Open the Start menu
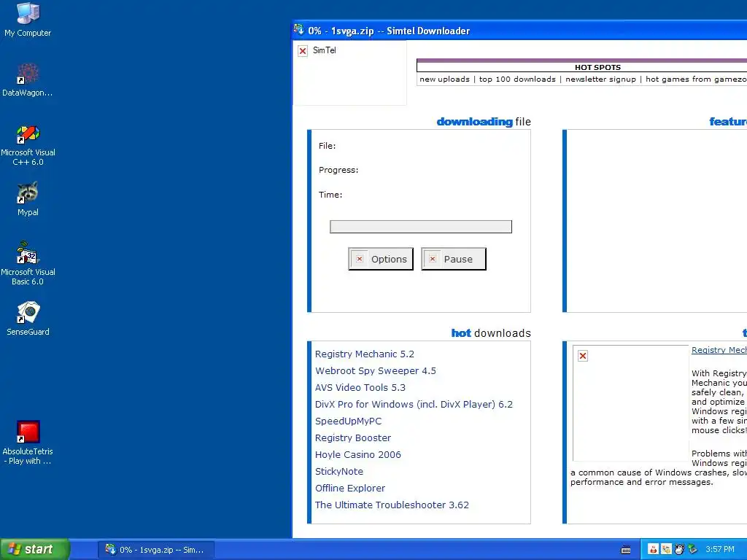This screenshot has width=747, height=560. point(35,549)
